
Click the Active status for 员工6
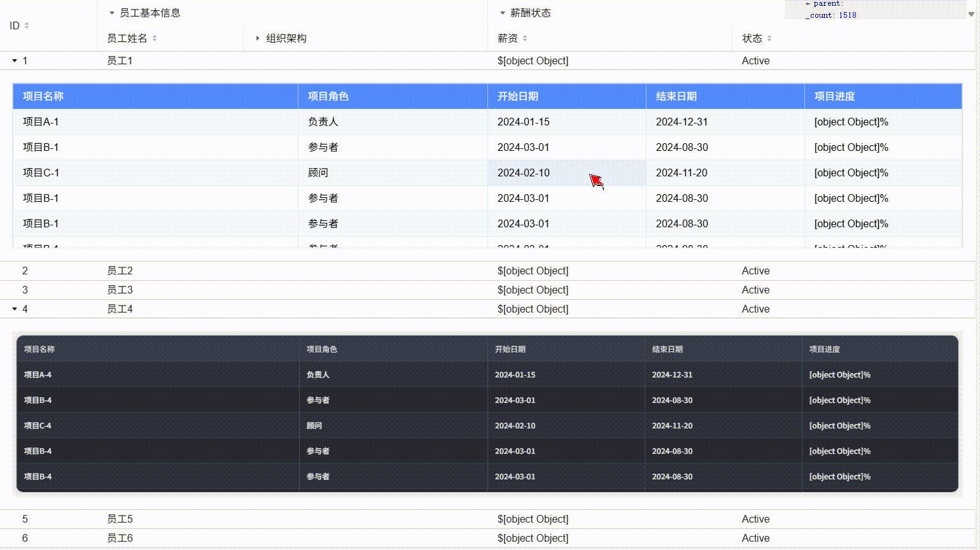point(853,538)
